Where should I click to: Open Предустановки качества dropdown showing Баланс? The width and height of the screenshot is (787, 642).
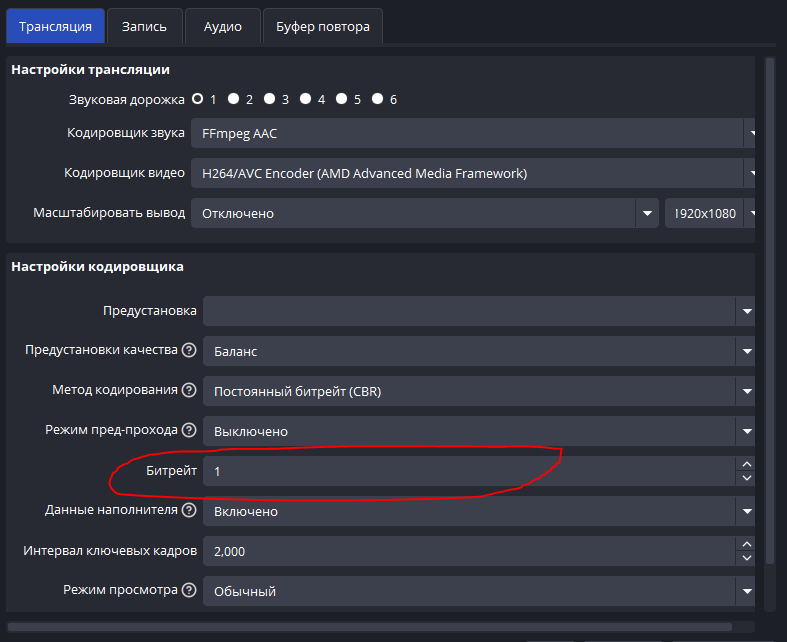coord(479,351)
